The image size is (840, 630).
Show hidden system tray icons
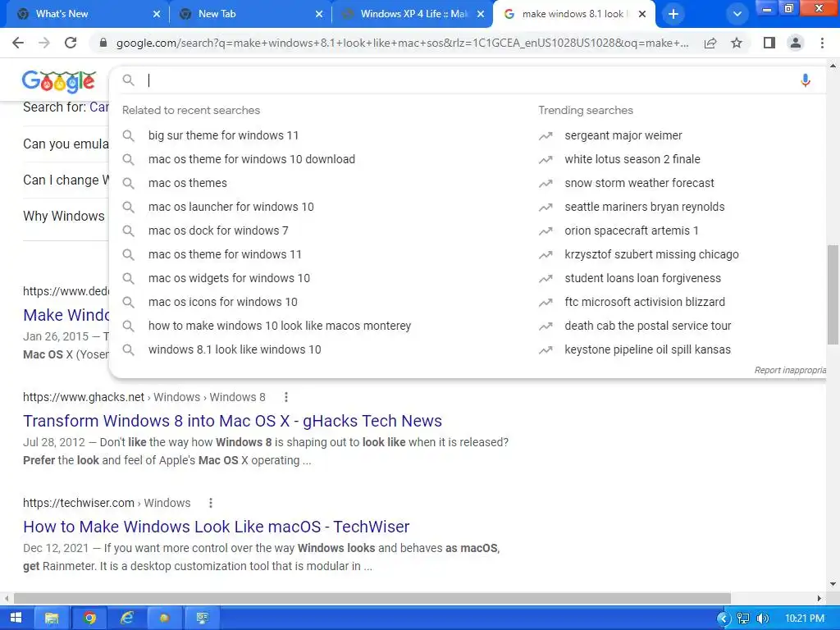point(724,619)
